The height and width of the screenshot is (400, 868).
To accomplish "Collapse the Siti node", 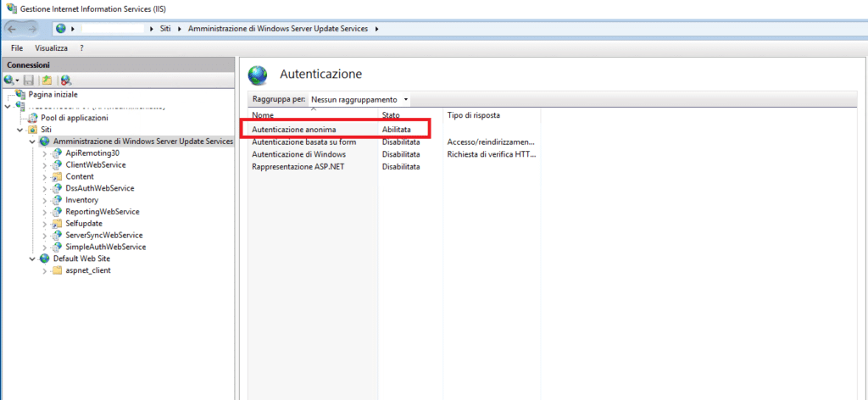I will (x=20, y=130).
